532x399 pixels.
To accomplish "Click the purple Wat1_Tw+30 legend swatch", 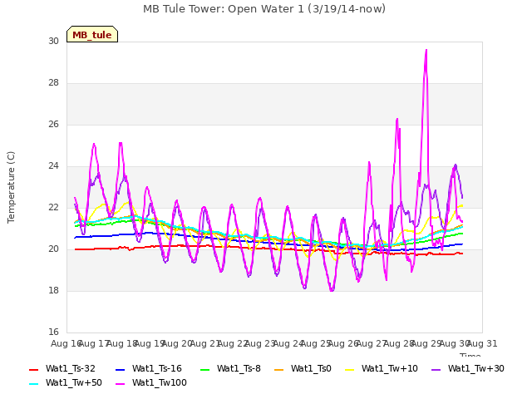I will click(436, 369).
